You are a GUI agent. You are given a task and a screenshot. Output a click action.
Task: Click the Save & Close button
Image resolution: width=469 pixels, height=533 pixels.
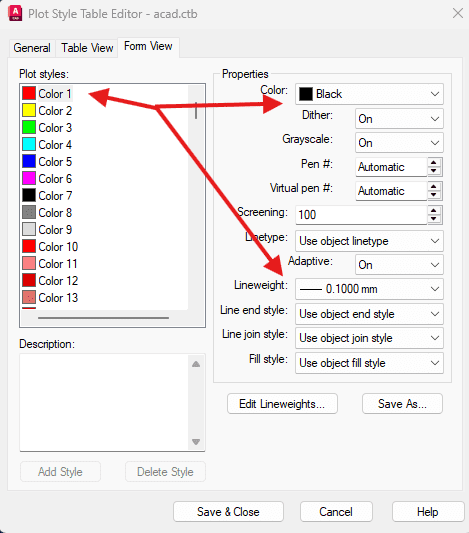click(228, 512)
